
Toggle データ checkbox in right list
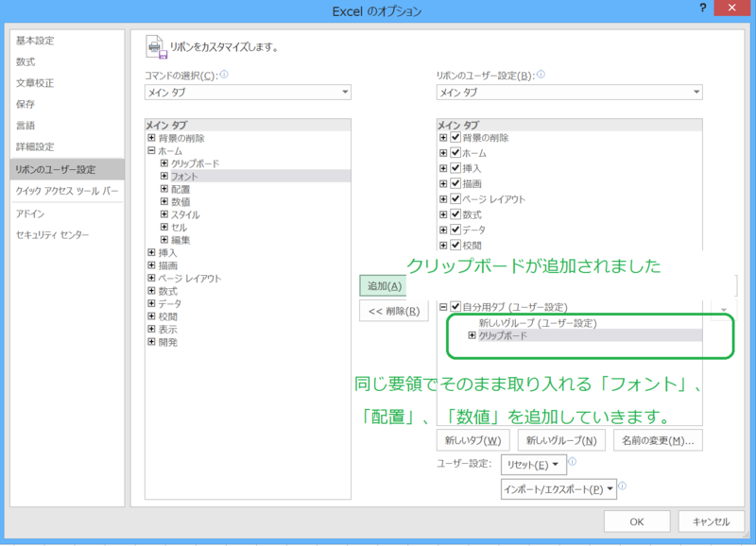(455, 230)
